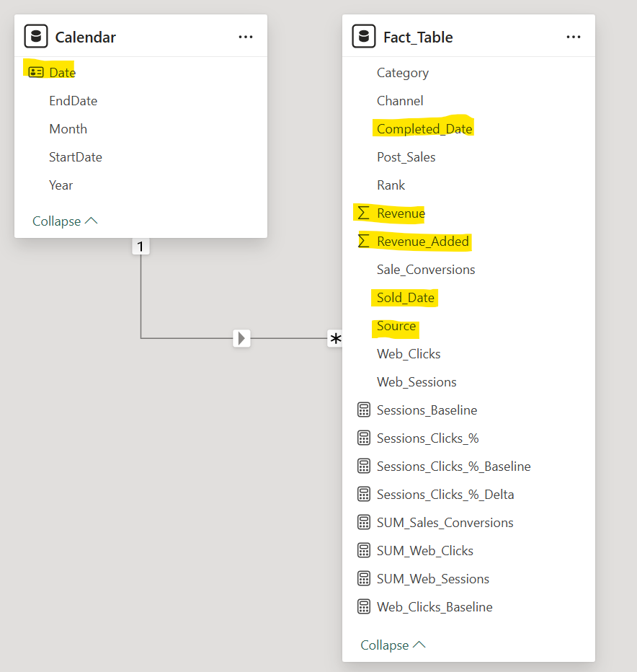The width and height of the screenshot is (637, 672).
Task: Select the Fact_Table header title
Action: tap(418, 37)
